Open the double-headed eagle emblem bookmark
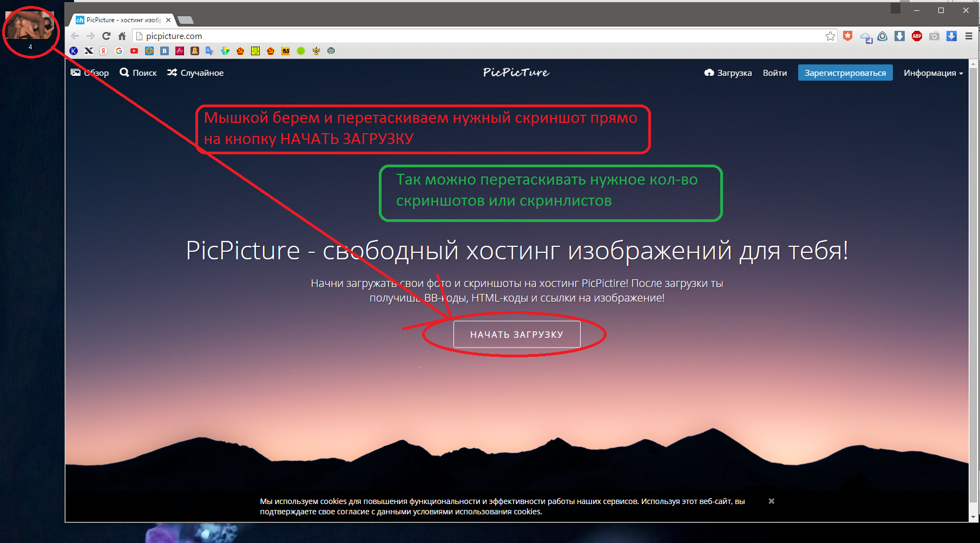The width and height of the screenshot is (980, 543). tap(316, 51)
